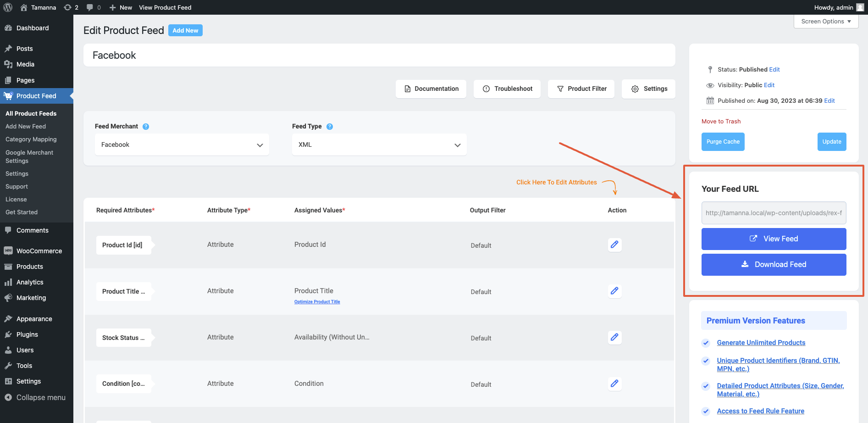Click the pencil edit icon for Product Id
868x423 pixels.
614,245
